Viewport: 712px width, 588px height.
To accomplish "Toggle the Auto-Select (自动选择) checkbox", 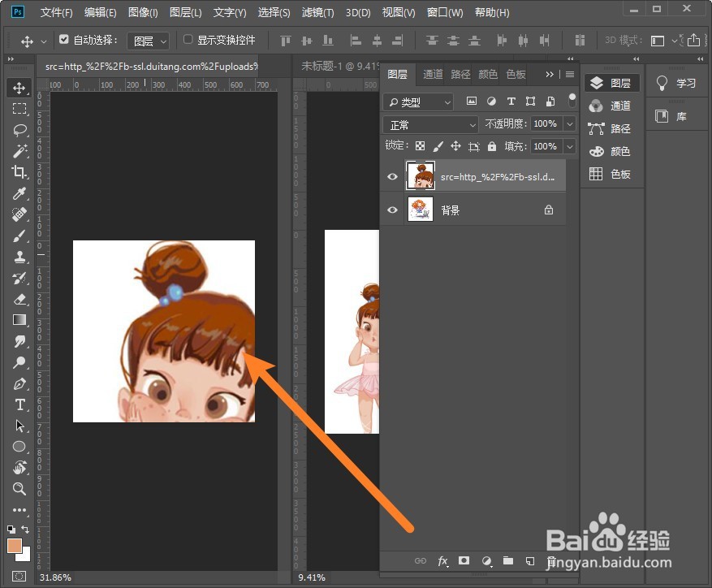I will [63, 40].
